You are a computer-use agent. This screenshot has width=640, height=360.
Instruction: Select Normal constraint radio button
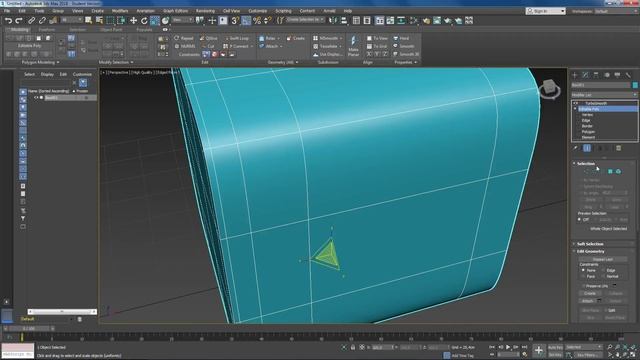(604, 276)
